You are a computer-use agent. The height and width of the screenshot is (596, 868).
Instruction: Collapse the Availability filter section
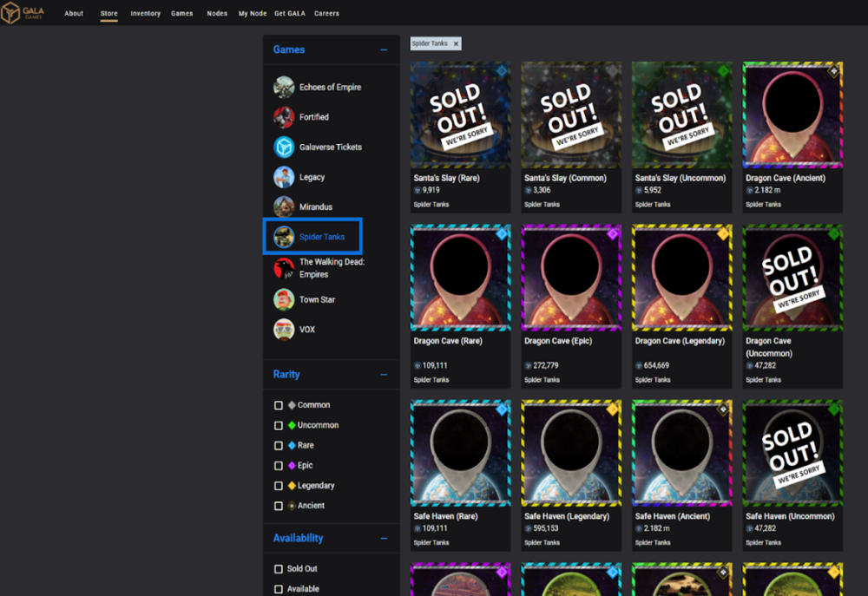tap(384, 539)
